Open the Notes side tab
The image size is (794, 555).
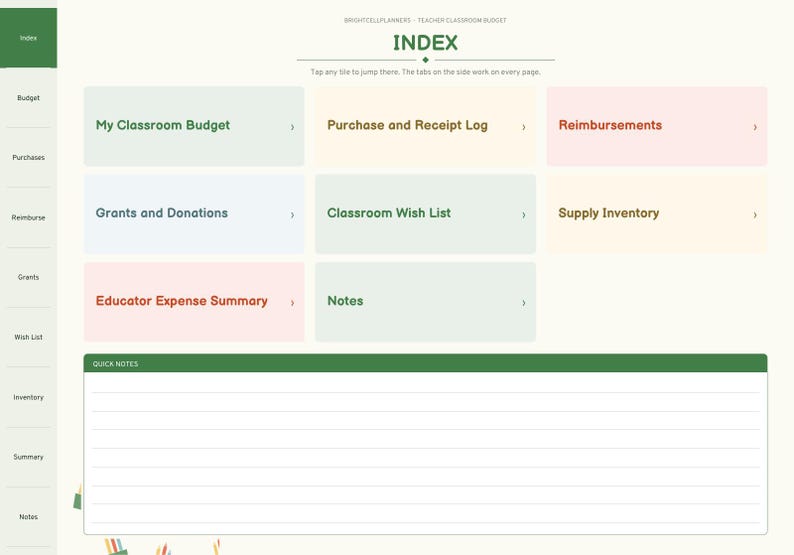(28, 517)
